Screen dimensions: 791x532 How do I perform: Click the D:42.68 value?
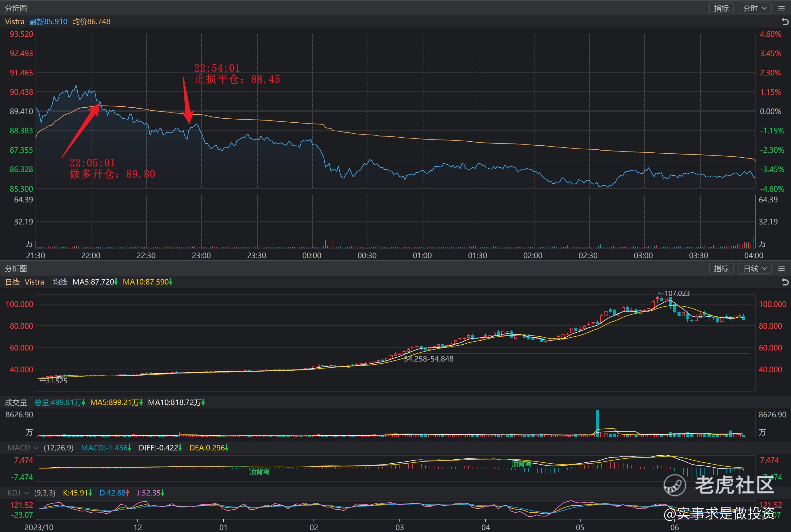(x=114, y=493)
